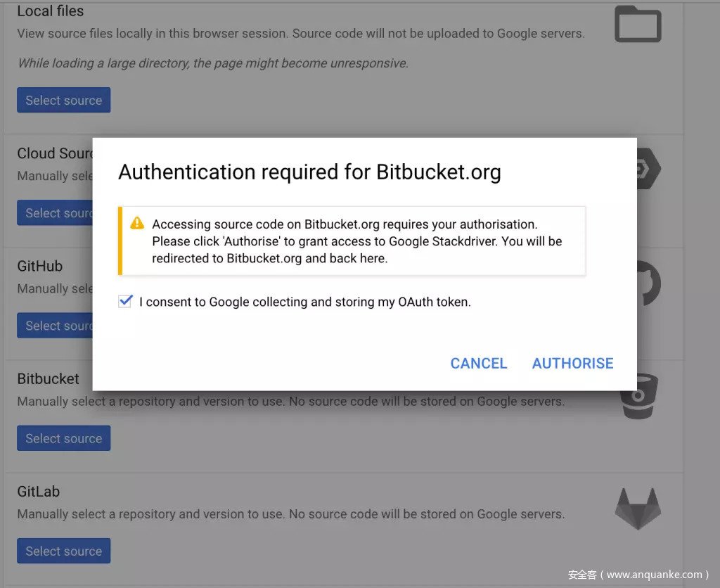Select source under Cloud Source section
The image size is (720, 588).
click(x=56, y=213)
